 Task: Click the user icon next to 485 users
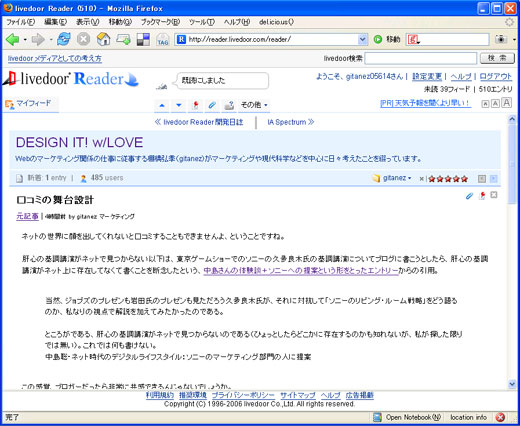point(83,178)
